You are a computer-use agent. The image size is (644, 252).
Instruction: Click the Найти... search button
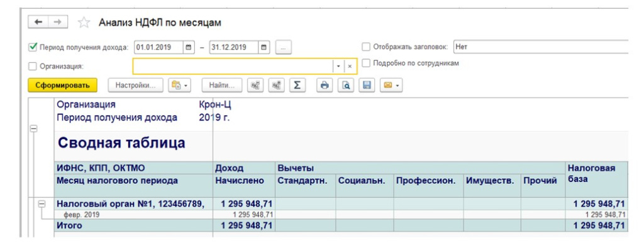(x=222, y=85)
